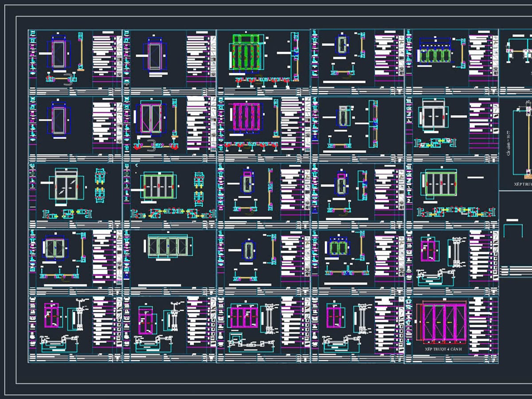The image size is (532, 399).
Task: Select the green four-panel door with transom
Action: [246, 52]
